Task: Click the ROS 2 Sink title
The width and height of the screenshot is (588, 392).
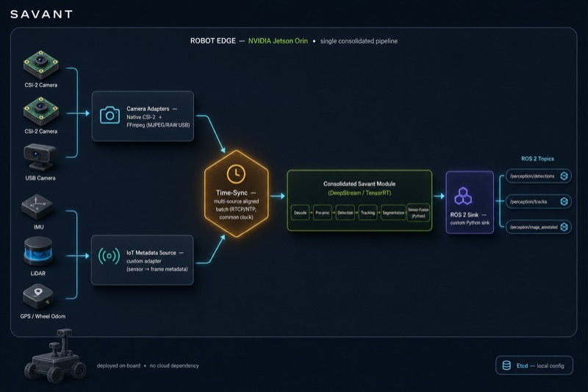Action: (x=465, y=215)
